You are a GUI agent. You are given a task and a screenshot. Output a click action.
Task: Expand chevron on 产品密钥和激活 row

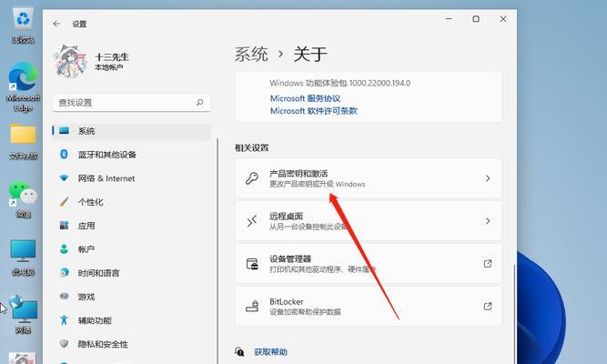point(488,178)
